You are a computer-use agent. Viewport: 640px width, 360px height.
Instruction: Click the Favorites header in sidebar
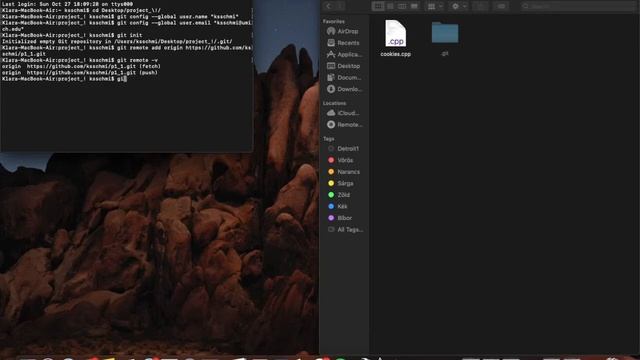(x=333, y=21)
